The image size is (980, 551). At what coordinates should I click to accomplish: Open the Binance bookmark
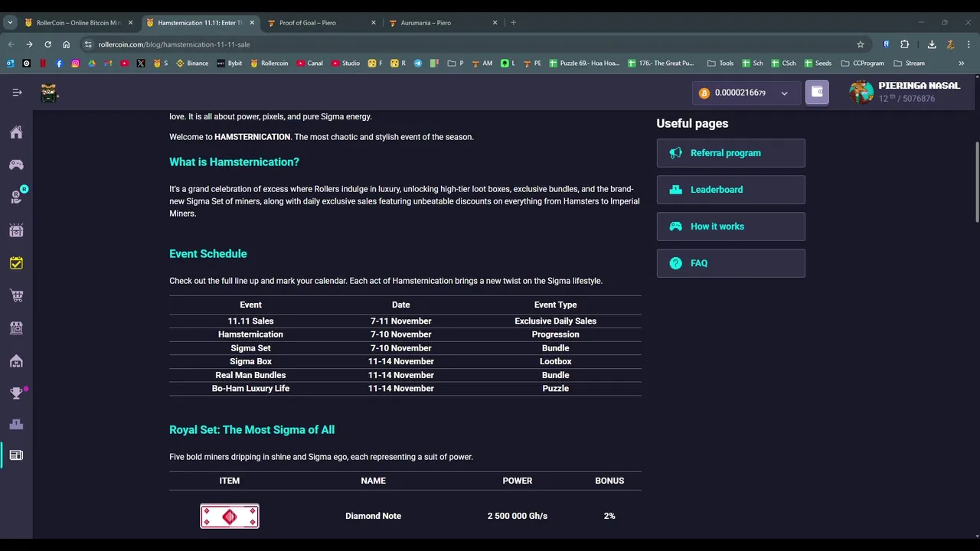pyautogui.click(x=192, y=64)
